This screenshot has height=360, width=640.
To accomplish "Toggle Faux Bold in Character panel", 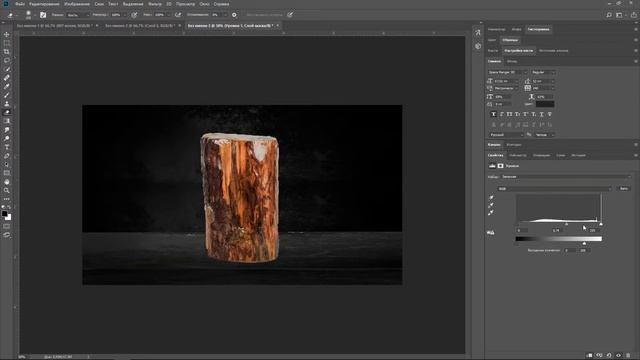I will click(x=493, y=114).
